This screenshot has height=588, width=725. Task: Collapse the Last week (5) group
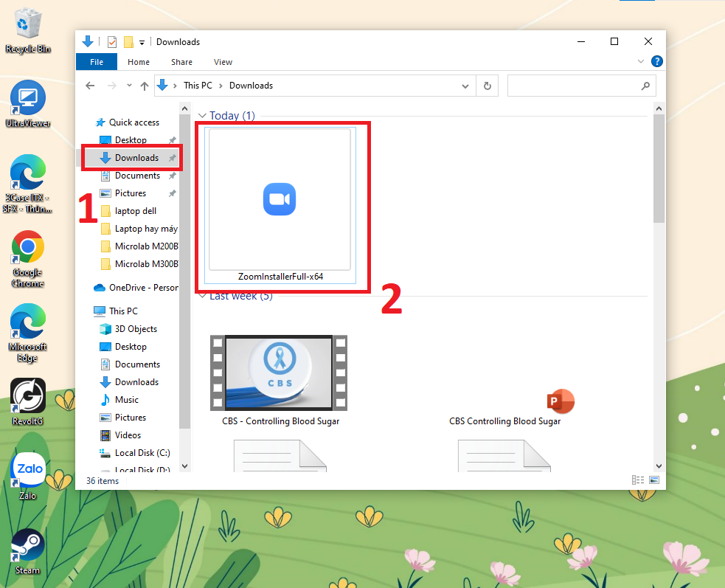[202, 296]
